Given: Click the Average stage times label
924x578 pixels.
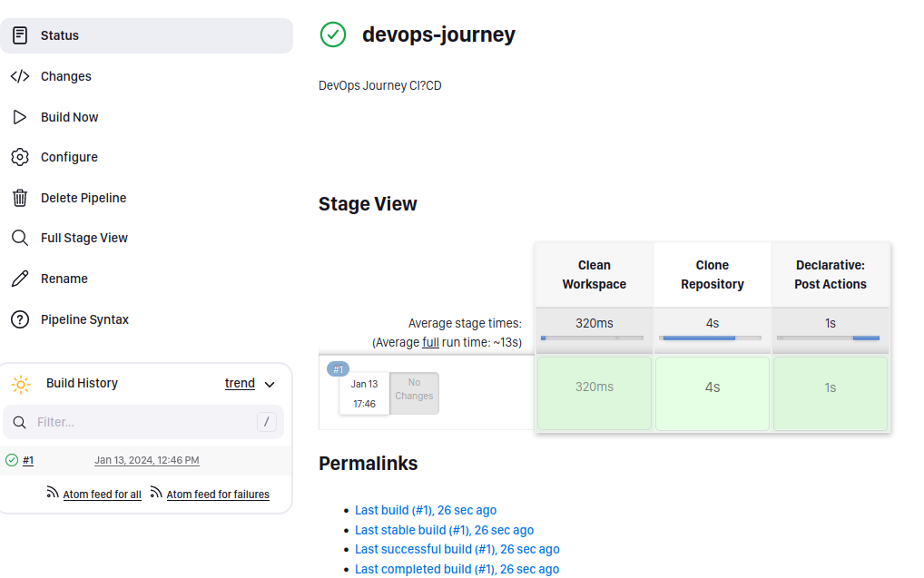Looking at the screenshot, I should pyautogui.click(x=465, y=323).
